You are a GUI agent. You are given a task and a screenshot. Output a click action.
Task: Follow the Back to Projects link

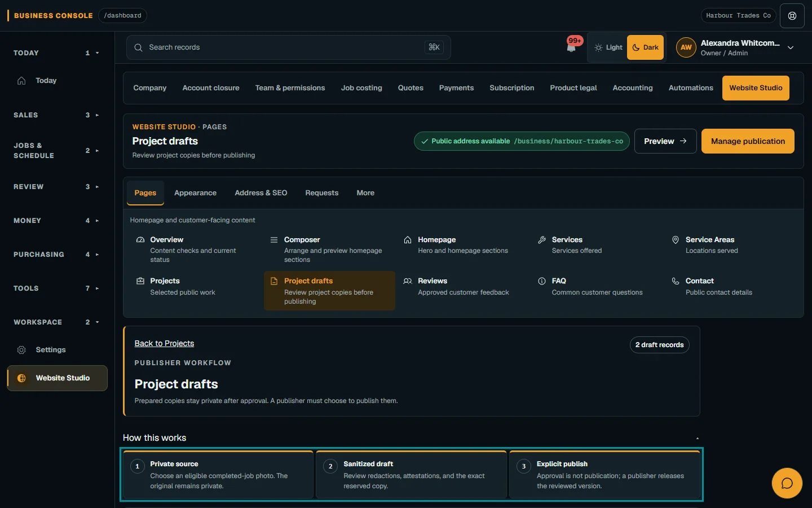pos(164,344)
